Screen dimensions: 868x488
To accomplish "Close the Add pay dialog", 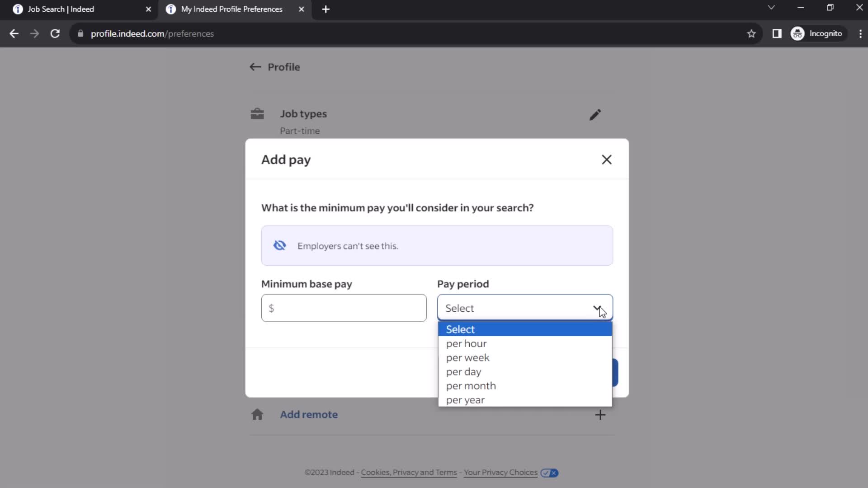I will (x=606, y=159).
